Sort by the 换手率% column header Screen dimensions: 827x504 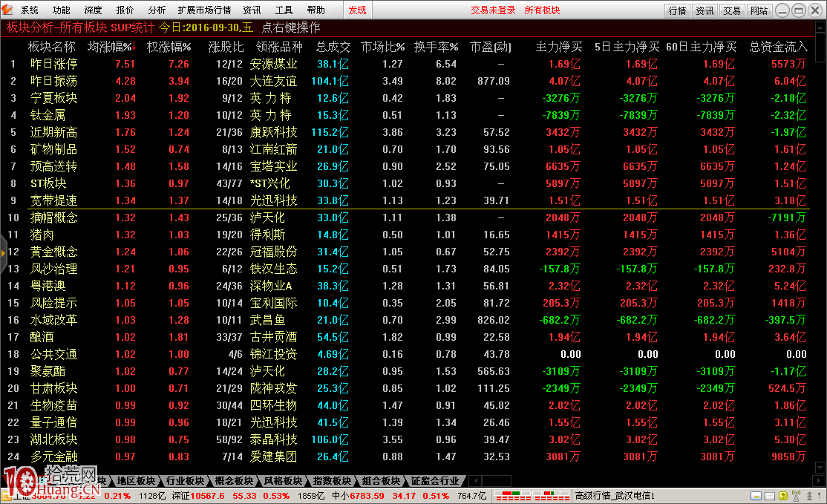pyautogui.click(x=437, y=47)
